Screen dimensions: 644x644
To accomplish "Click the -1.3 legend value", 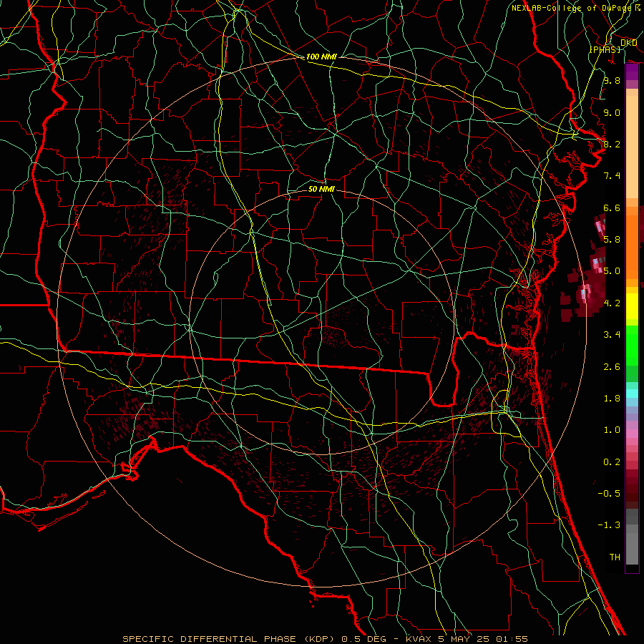I will pos(609,525).
